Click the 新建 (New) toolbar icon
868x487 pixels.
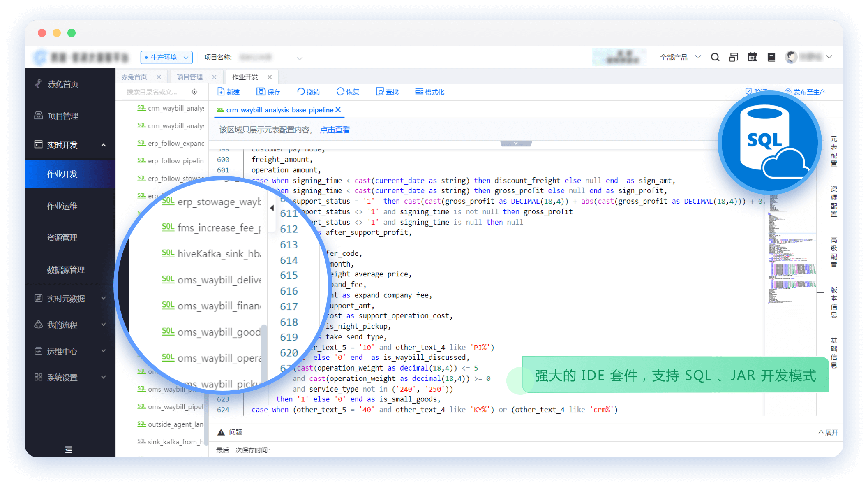tap(221, 92)
